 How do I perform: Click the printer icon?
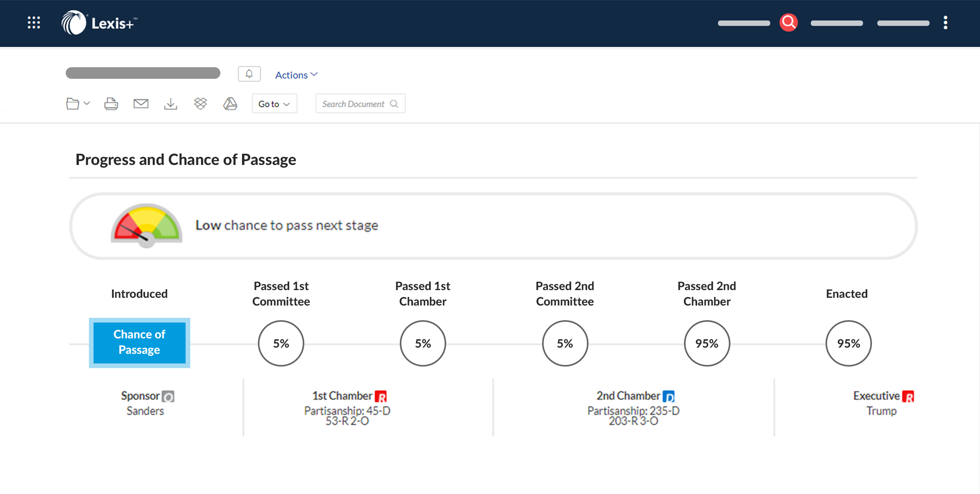point(111,104)
